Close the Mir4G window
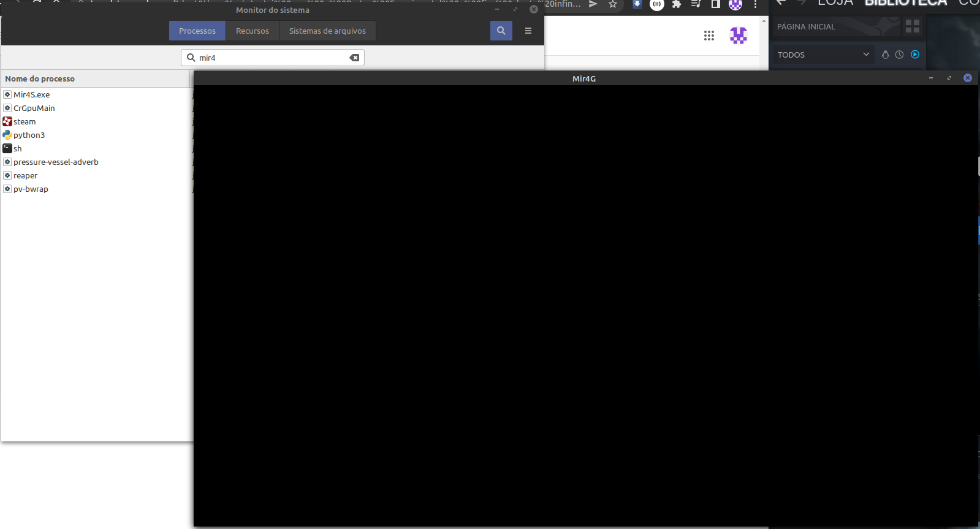The height and width of the screenshot is (529, 980). (968, 78)
